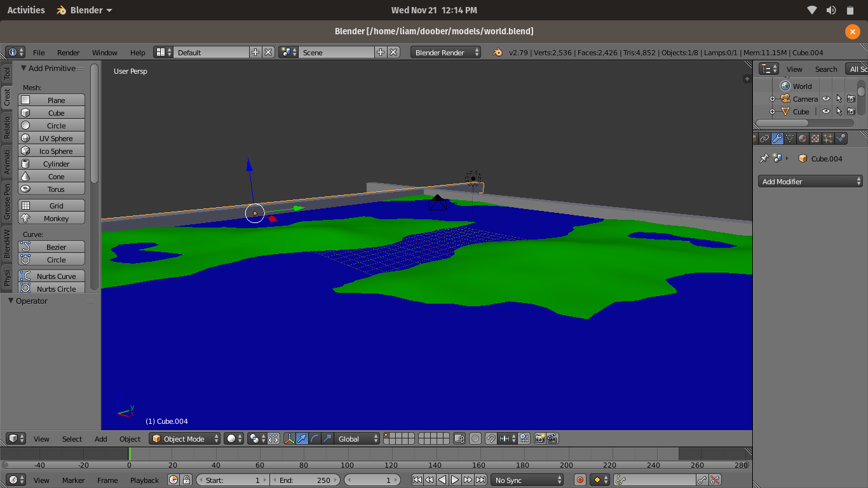Open the Render menu in top bar
The width and height of the screenshot is (868, 488).
pyautogui.click(x=68, y=53)
